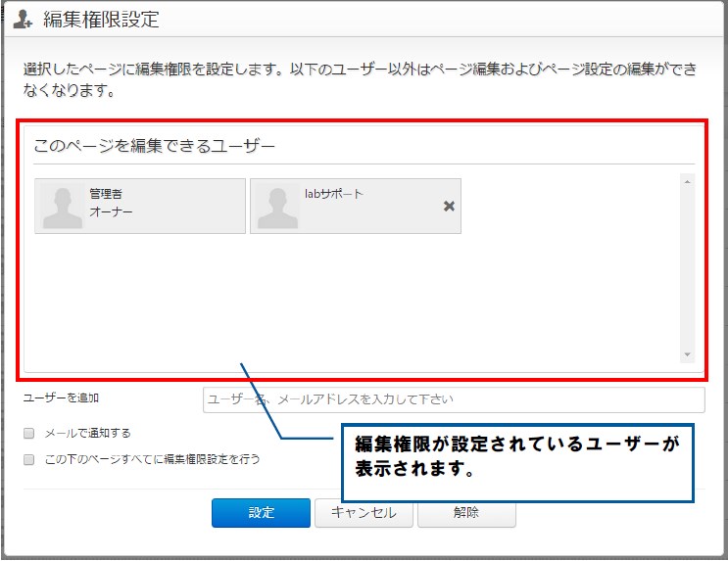Click the ユーザーを追加 label
Viewport: 728px width, 561px height.
pos(61,397)
